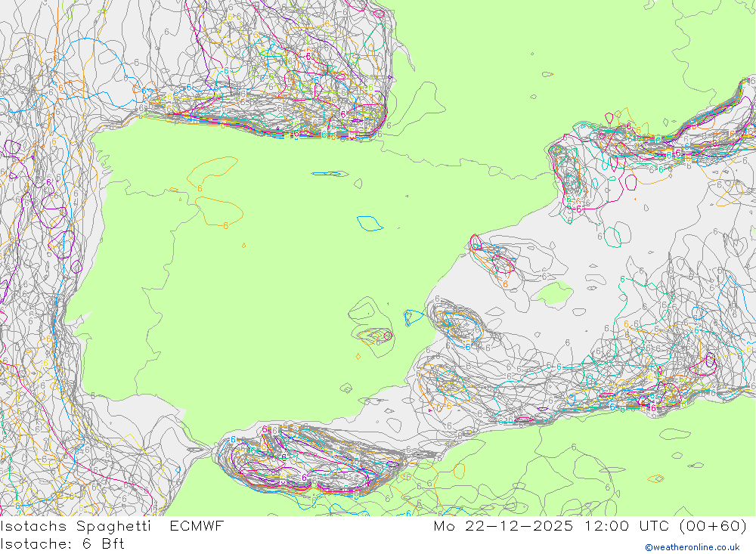This screenshot has width=756, height=554.
Task: Click the 'Mo 22-12-2025 12:00 UTC (00+60)' timestamp
Action: 590,525
